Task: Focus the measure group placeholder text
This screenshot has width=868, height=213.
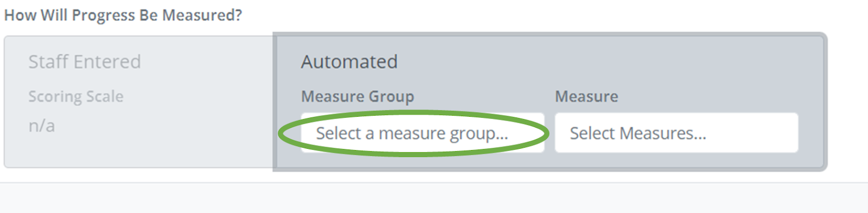Action: (x=412, y=133)
